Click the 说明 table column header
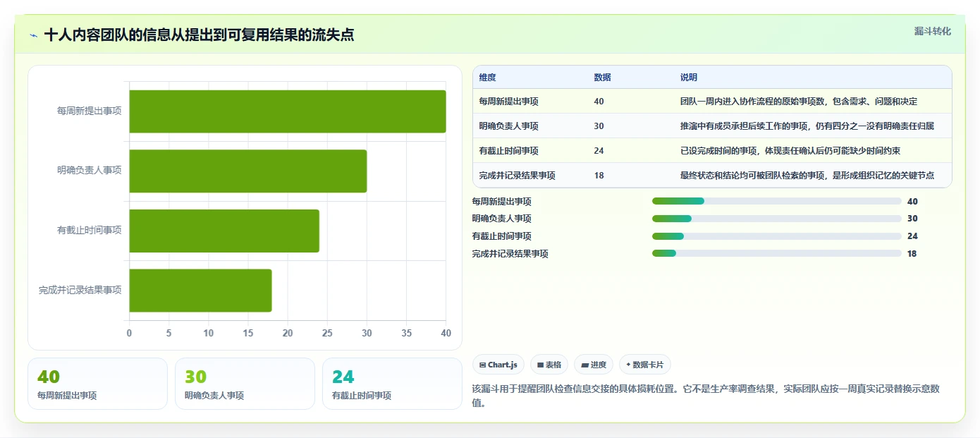The width and height of the screenshot is (980, 438). coord(689,78)
